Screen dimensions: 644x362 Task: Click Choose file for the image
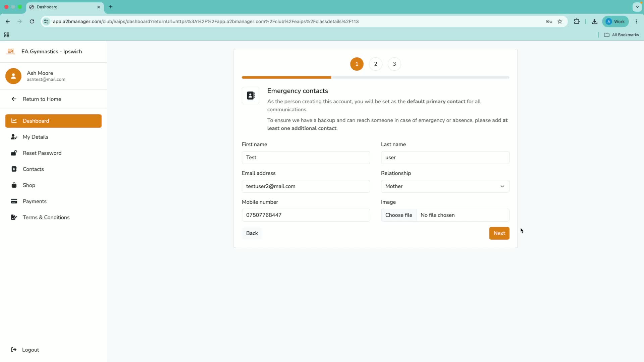pyautogui.click(x=399, y=215)
